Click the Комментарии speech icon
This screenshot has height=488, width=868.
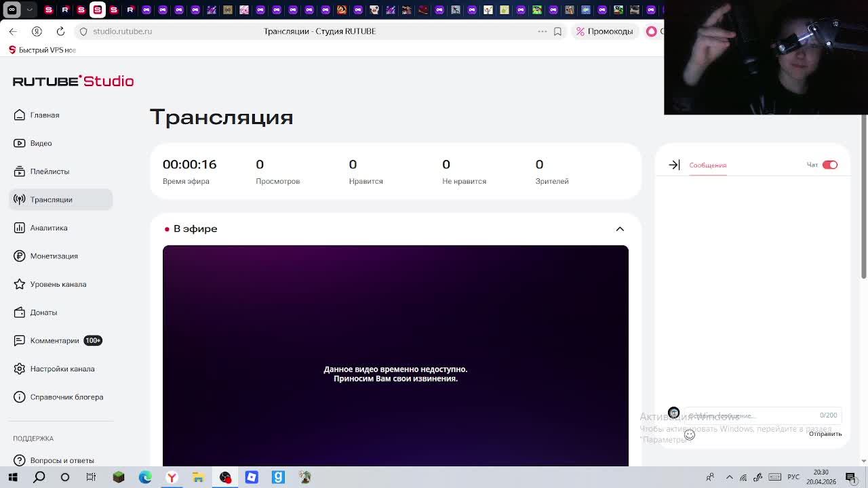(x=20, y=340)
